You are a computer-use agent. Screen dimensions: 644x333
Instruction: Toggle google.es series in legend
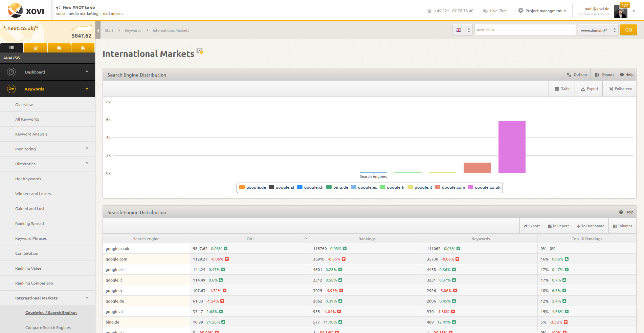click(364, 187)
